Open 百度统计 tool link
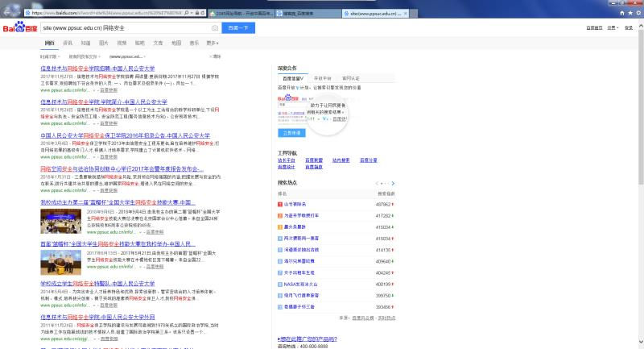644x349 pixels. tap(287, 167)
